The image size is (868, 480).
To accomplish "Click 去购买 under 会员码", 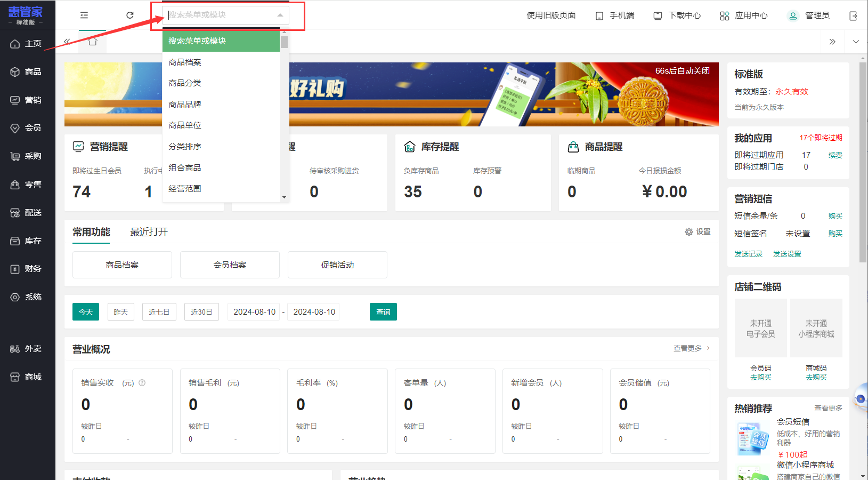I will tap(761, 377).
